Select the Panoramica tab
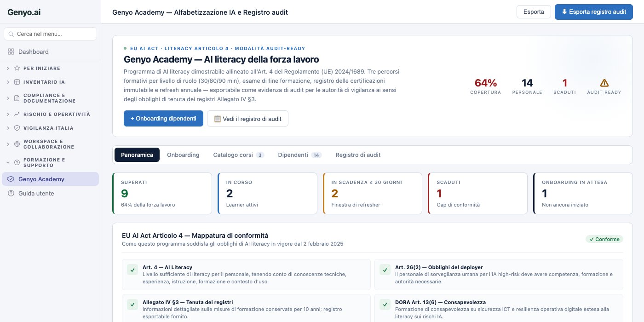The image size is (644, 322). click(x=137, y=155)
